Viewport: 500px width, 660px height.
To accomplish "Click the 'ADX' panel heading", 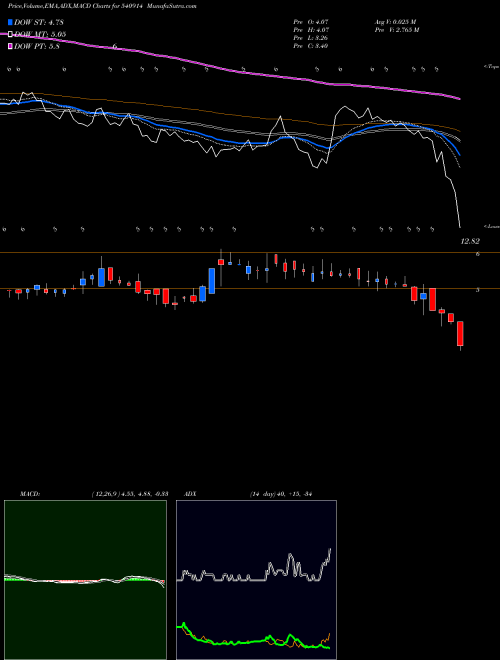I will [x=190, y=494].
